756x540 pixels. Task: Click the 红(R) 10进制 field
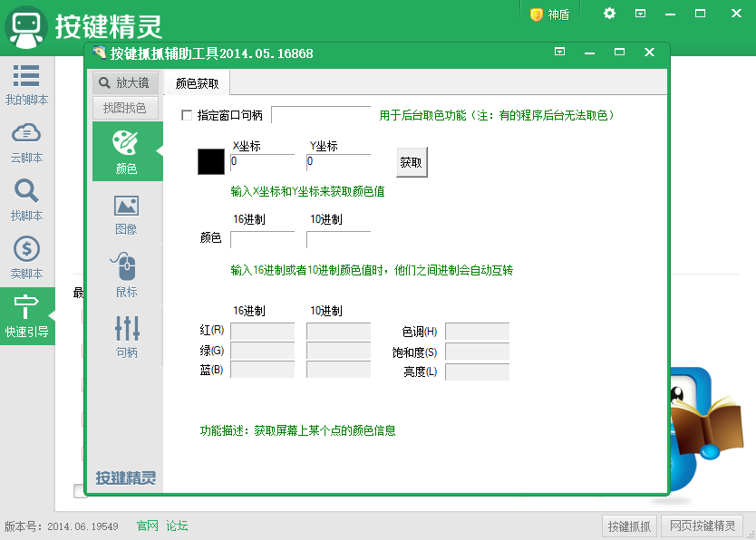[x=338, y=332]
